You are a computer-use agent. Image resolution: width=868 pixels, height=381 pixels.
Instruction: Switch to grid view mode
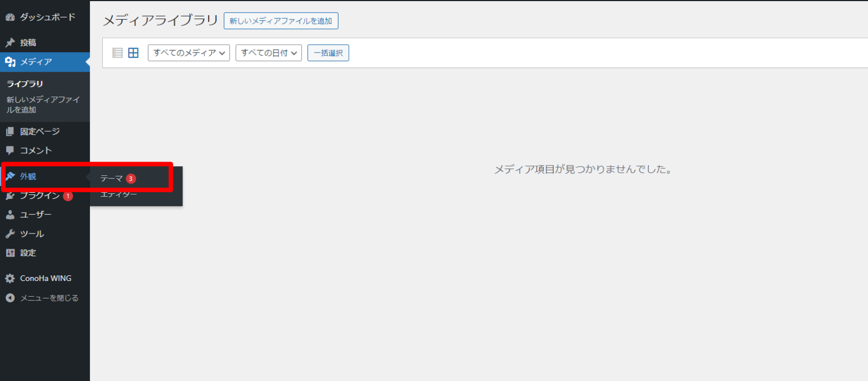pyautogui.click(x=133, y=53)
